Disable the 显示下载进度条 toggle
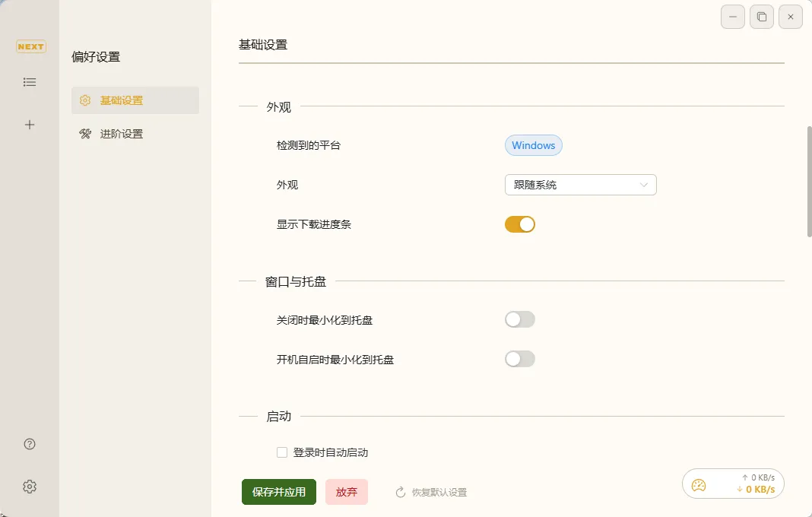Image resolution: width=812 pixels, height=517 pixels. (x=520, y=224)
